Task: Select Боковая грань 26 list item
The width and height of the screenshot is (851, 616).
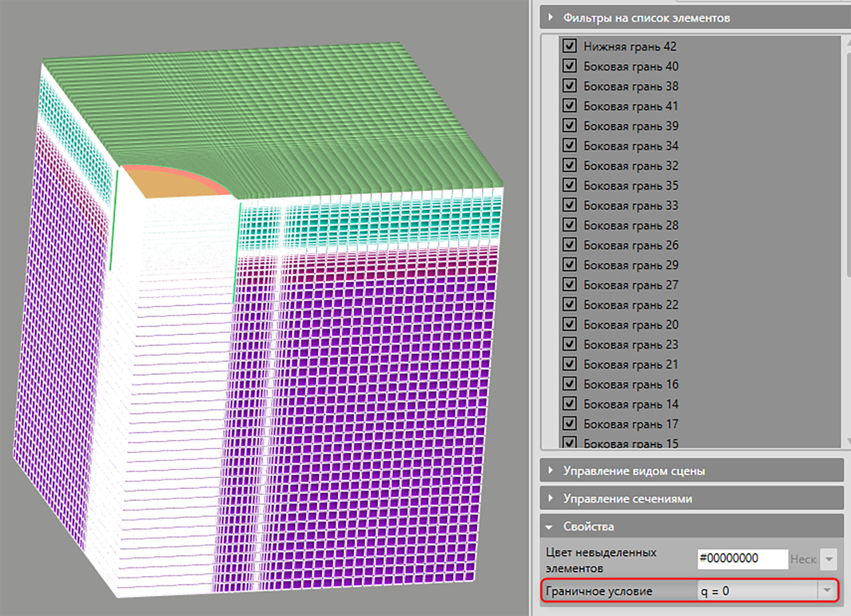Action: pyautogui.click(x=631, y=245)
